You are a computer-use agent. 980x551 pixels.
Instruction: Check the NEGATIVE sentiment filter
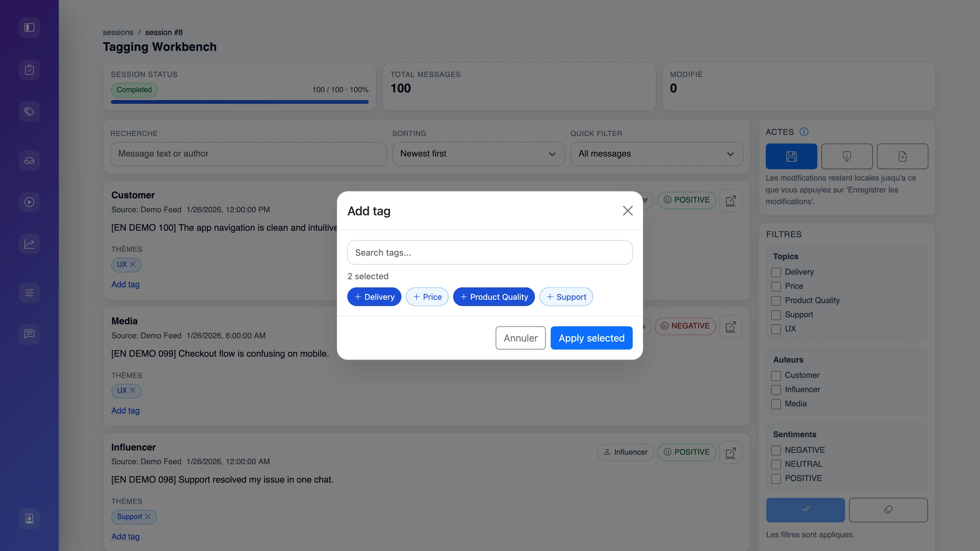click(776, 450)
